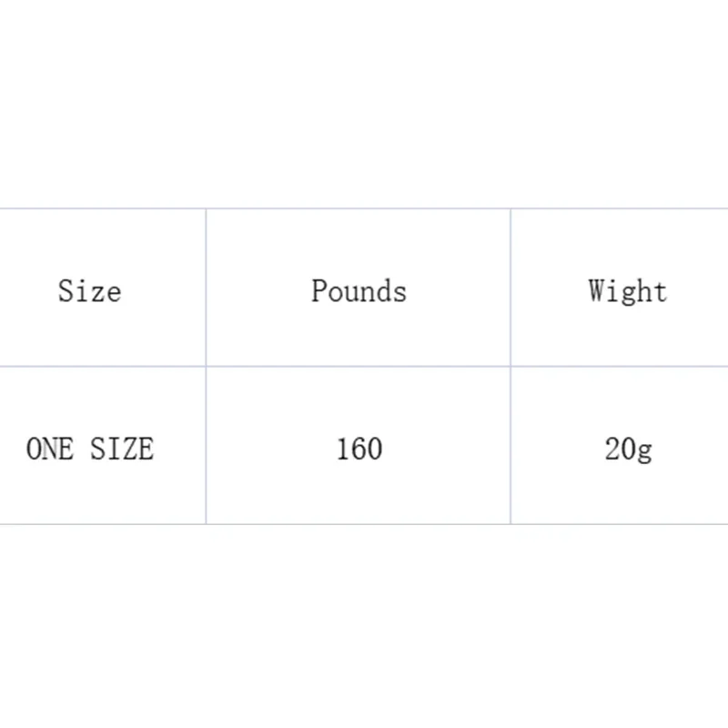Click the blank white area below the table
The height and width of the screenshot is (728, 728).
tap(364, 628)
